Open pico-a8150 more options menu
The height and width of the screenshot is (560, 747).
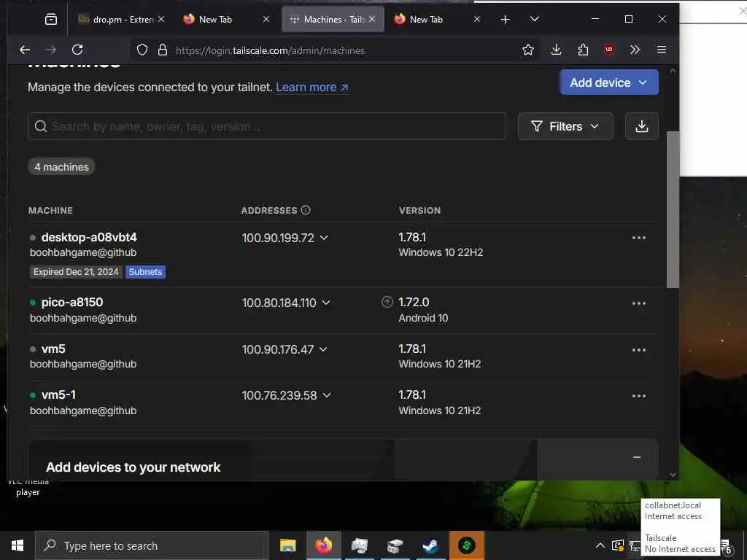pos(639,303)
